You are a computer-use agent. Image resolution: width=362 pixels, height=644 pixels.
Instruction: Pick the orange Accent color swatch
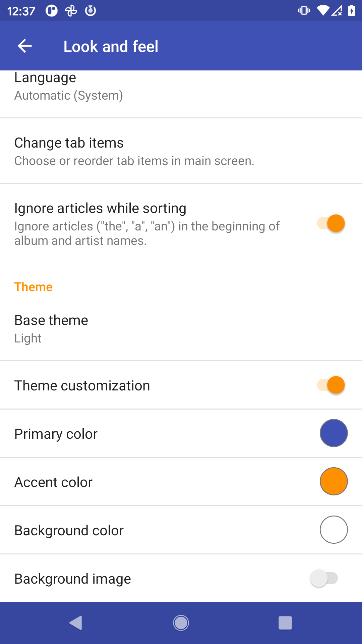coord(334,481)
